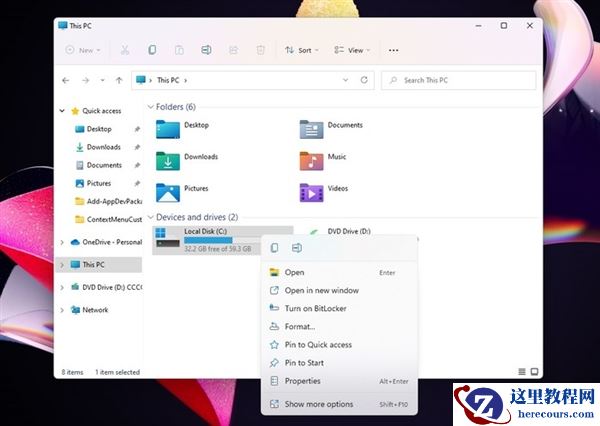Select the Pictures folder icon
This screenshot has height=426, width=600.
168,193
